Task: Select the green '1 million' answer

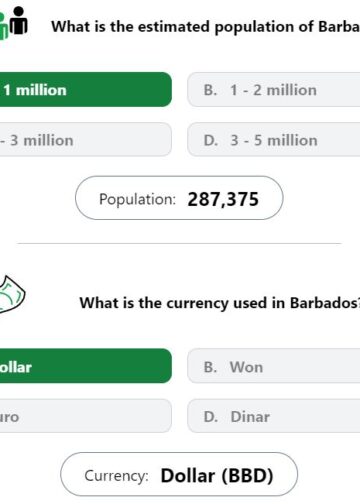Action: (86, 90)
